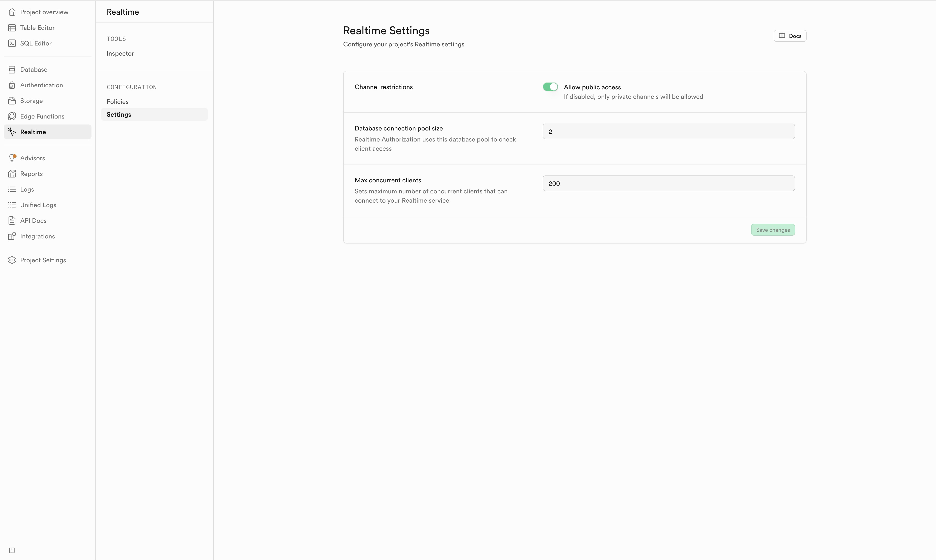The image size is (936, 560).
Task: Go to Integrations page
Action: 48,236
